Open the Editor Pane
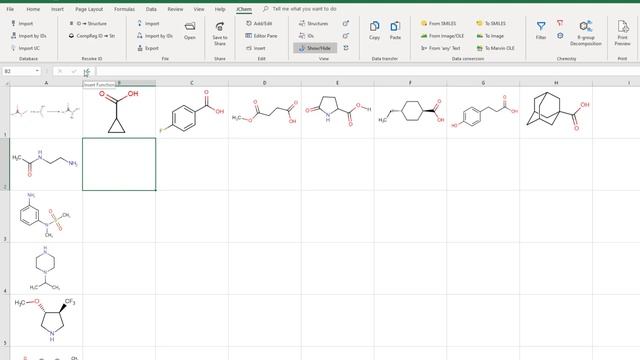This screenshot has width=640, height=360. point(261,36)
